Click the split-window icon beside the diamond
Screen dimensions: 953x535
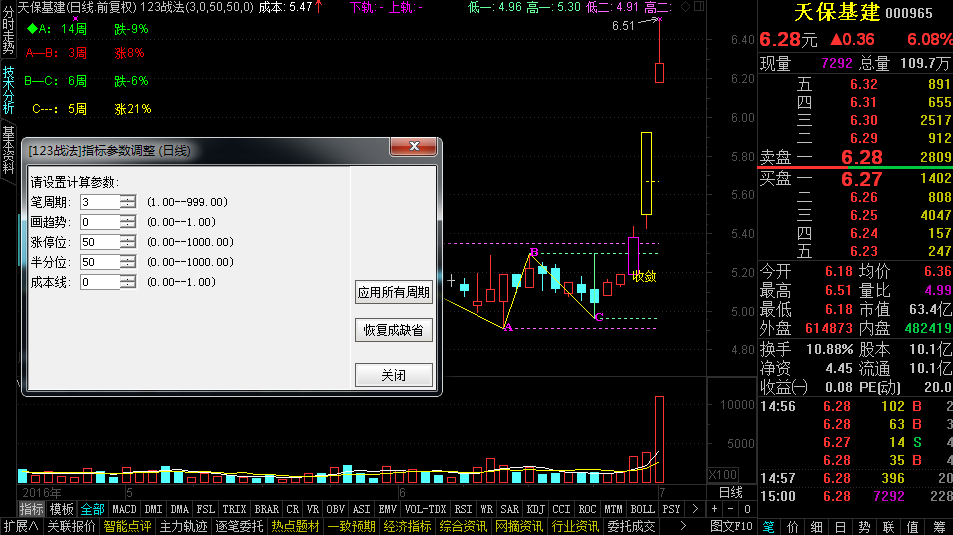tap(699, 7)
